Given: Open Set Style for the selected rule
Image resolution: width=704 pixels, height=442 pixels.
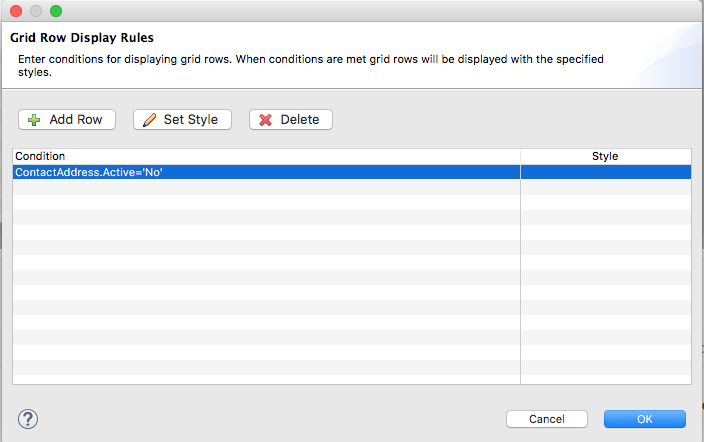Looking at the screenshot, I should coord(182,119).
